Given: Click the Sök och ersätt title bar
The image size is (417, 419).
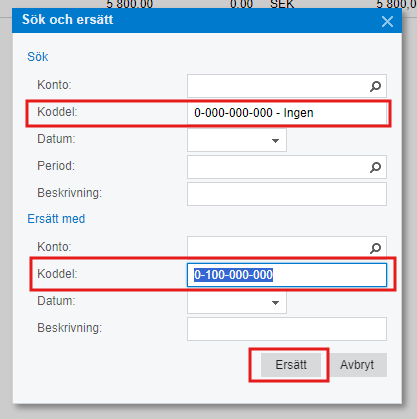Looking at the screenshot, I should [x=207, y=21].
